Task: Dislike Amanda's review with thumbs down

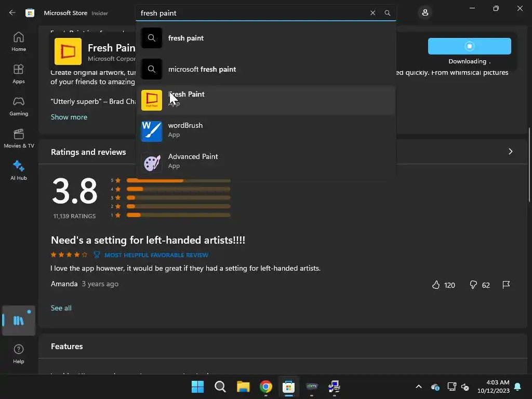Action: click(473, 285)
